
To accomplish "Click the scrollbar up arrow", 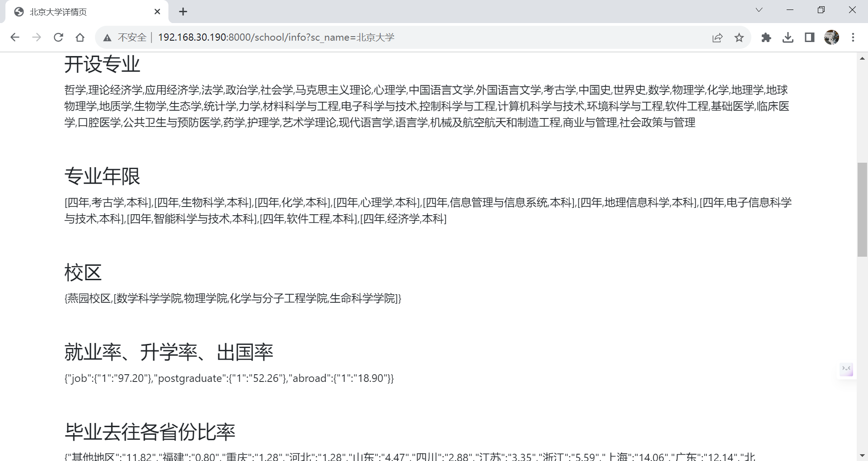I will 862,58.
